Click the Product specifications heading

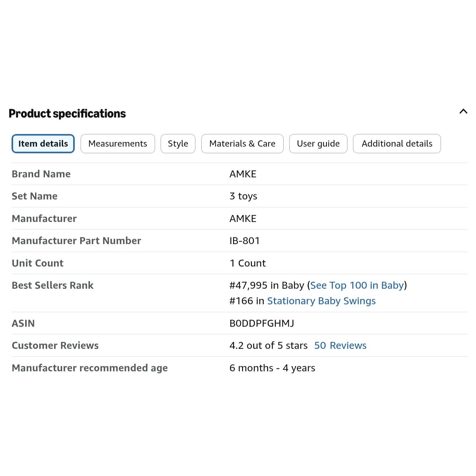[67, 113]
